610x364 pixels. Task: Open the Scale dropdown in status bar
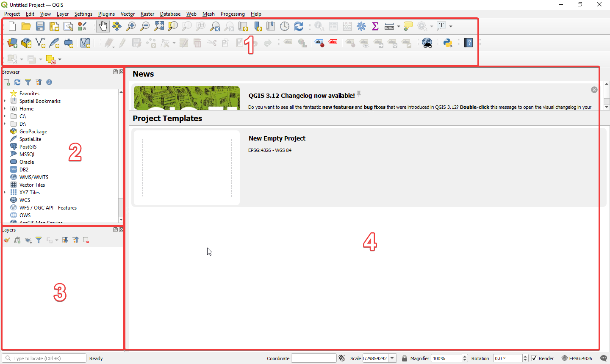(392, 358)
